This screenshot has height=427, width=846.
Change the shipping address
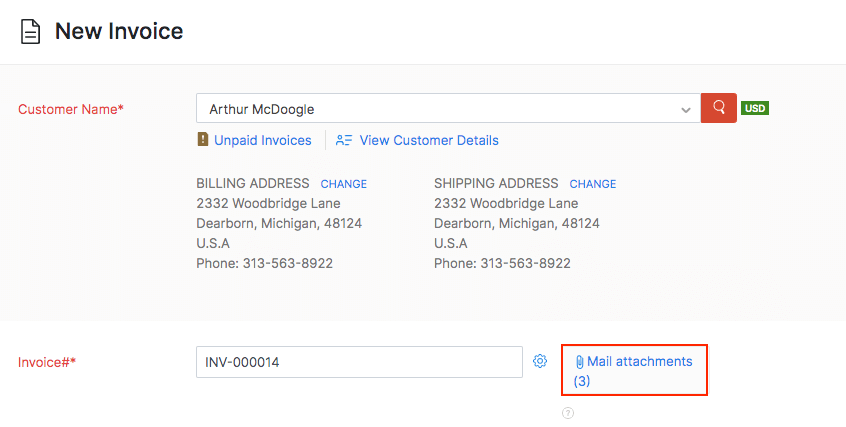[592, 184]
